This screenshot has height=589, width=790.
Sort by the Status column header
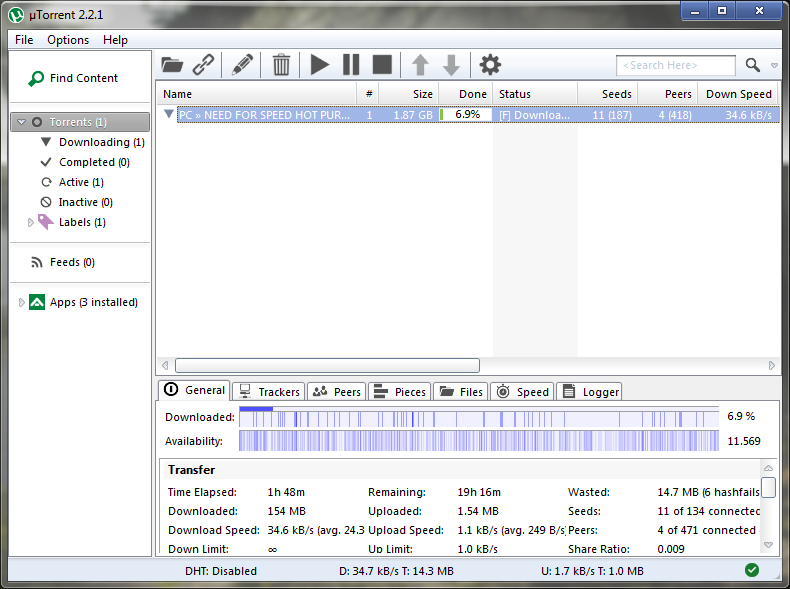[x=535, y=94]
